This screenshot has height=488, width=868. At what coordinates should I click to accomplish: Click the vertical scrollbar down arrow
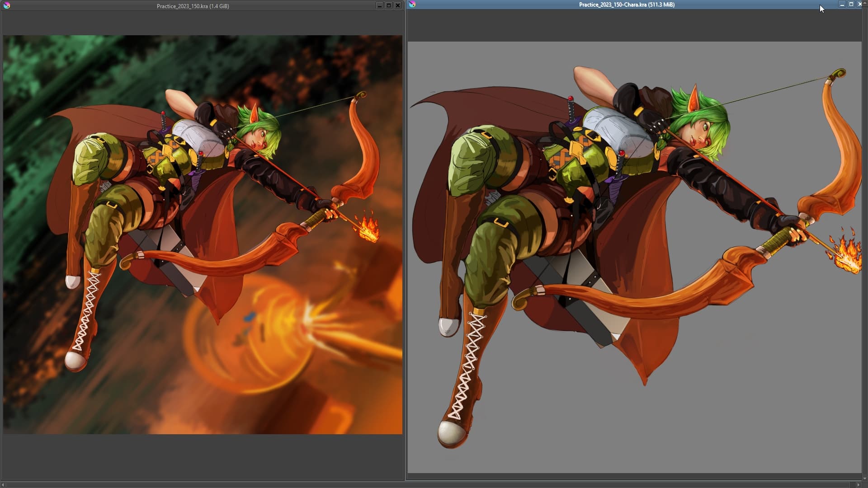(865, 478)
